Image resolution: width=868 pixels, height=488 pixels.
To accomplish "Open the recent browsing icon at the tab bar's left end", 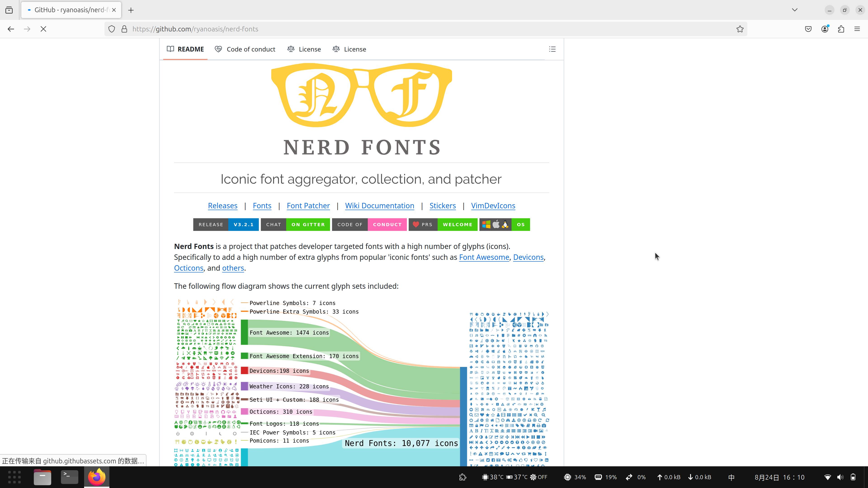I will (x=9, y=10).
